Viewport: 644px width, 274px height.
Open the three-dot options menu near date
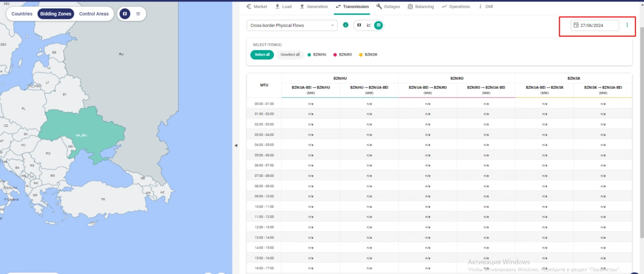(627, 25)
